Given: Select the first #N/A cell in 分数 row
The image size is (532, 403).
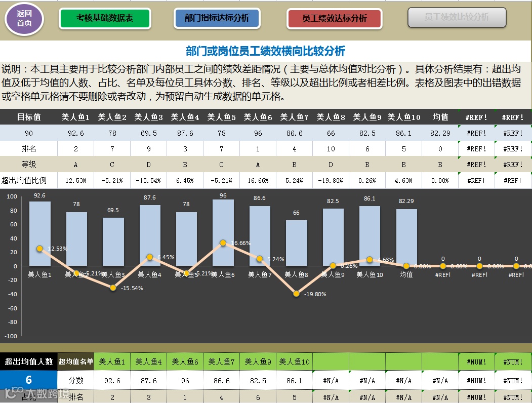Looking at the screenshot, I should pyautogui.click(x=331, y=381).
